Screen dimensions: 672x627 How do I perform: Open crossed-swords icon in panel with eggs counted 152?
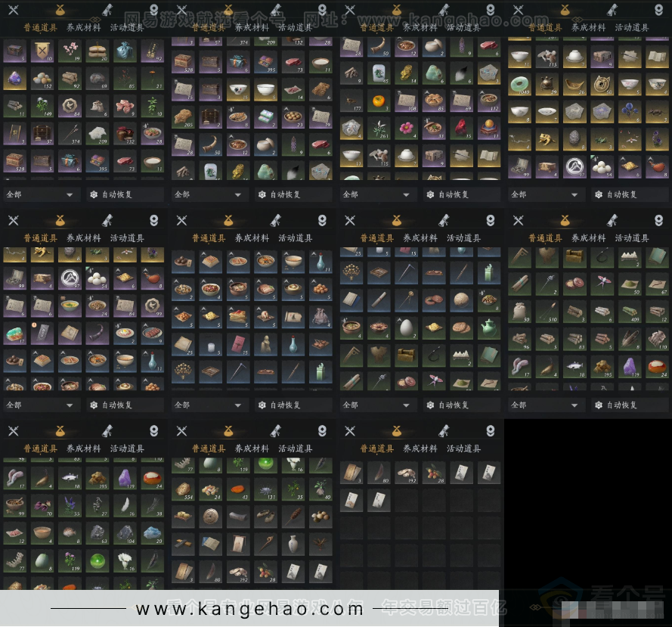[14, 10]
